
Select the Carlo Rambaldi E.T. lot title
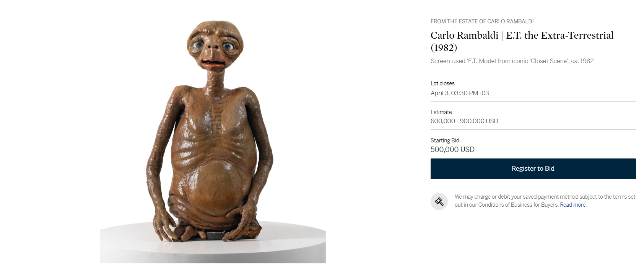(522, 41)
